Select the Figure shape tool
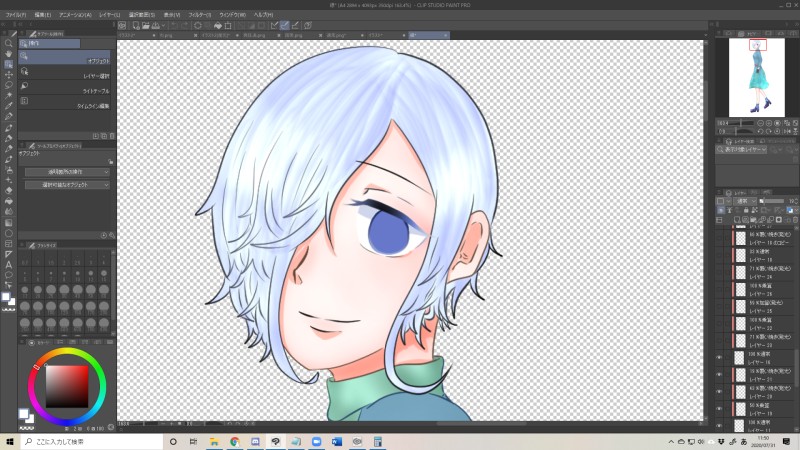 point(9,233)
